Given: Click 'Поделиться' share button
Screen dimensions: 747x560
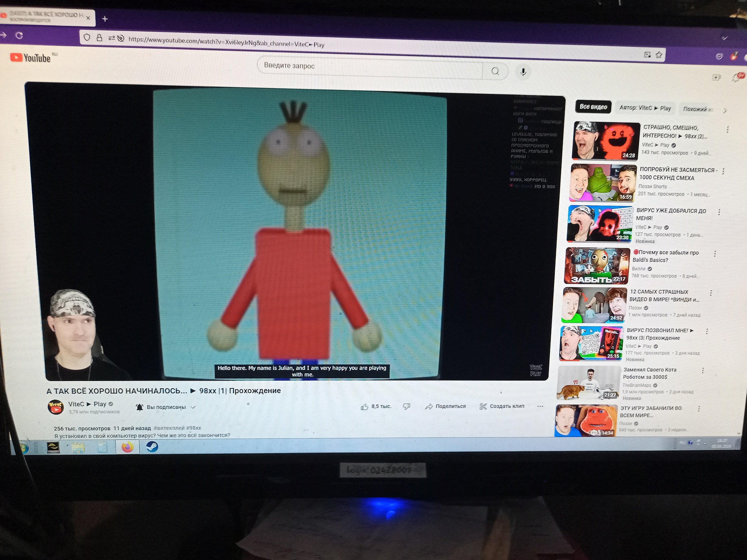Looking at the screenshot, I should [445, 406].
